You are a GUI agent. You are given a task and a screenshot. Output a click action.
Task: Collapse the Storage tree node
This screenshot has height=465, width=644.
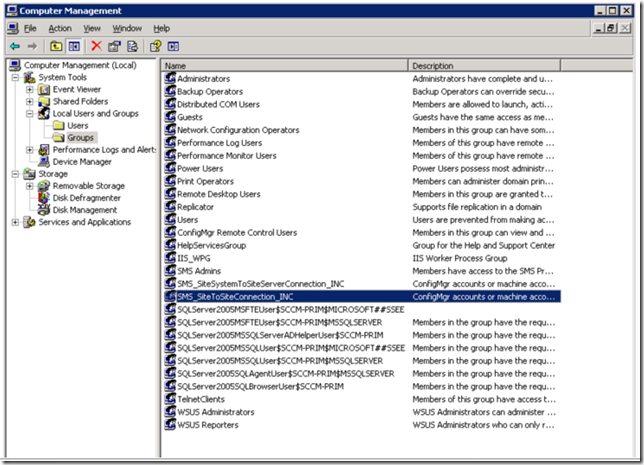tap(15, 174)
